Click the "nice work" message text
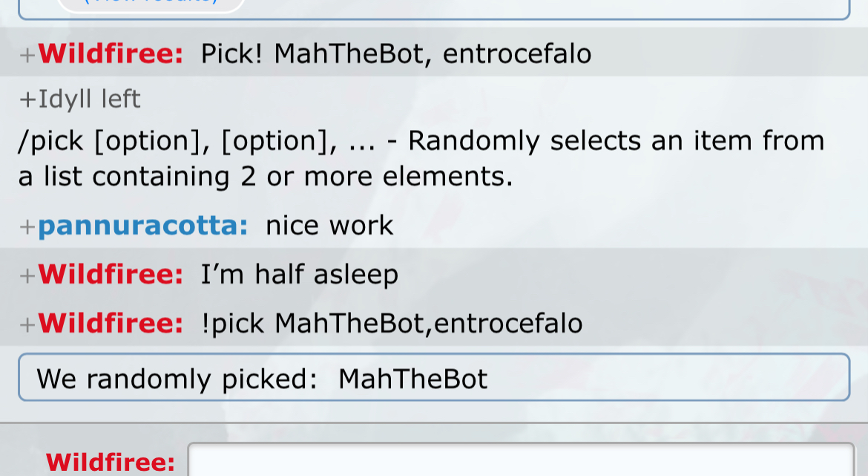This screenshot has height=476, width=868. 329,225
